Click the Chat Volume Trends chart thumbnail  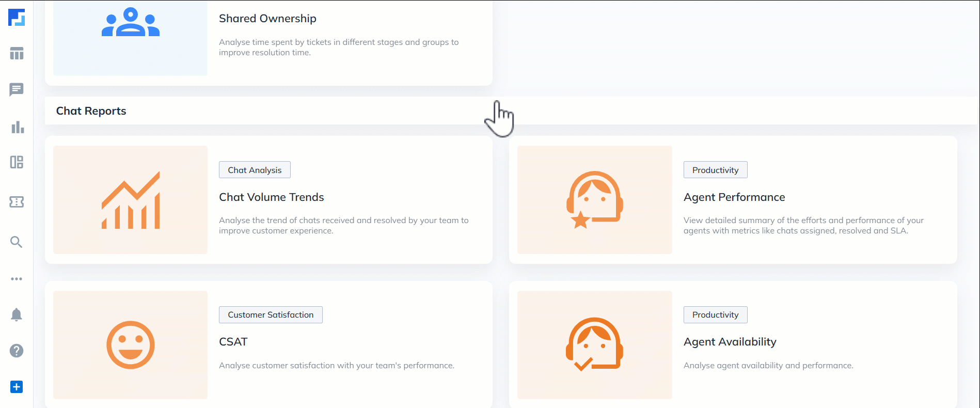click(x=130, y=200)
